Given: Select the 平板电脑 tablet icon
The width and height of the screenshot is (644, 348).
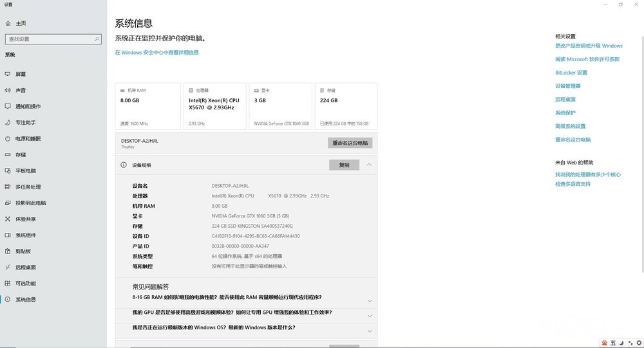Looking at the screenshot, I should coord(8,170).
